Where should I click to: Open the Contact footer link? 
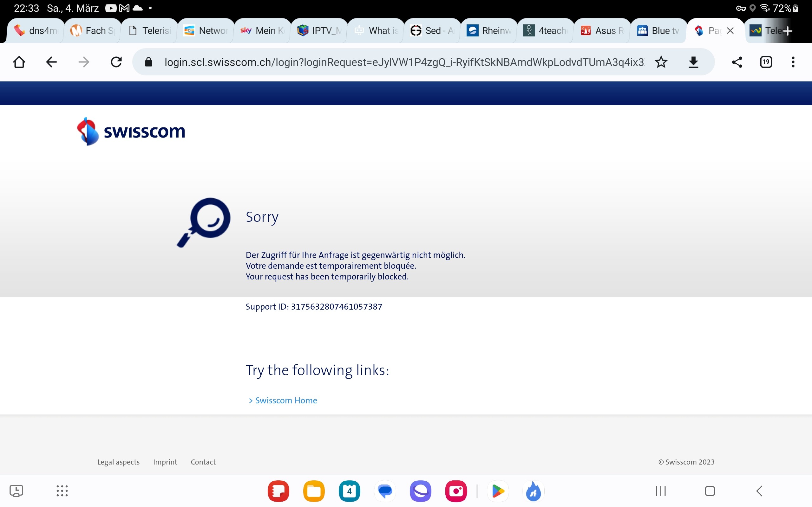click(203, 462)
